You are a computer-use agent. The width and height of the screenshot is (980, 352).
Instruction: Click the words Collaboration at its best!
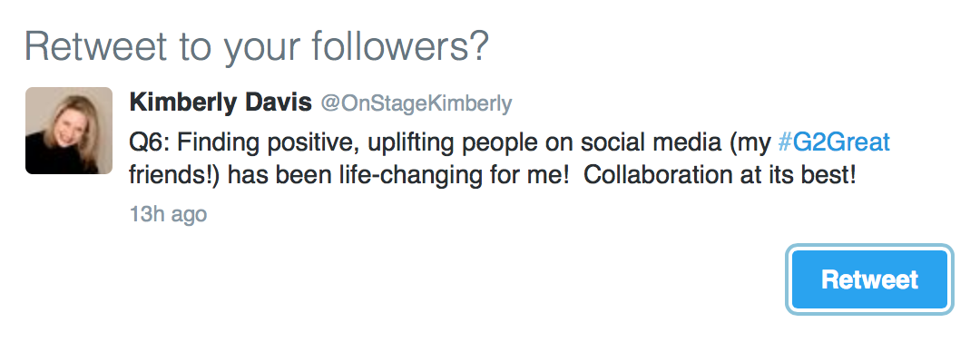tap(720, 176)
